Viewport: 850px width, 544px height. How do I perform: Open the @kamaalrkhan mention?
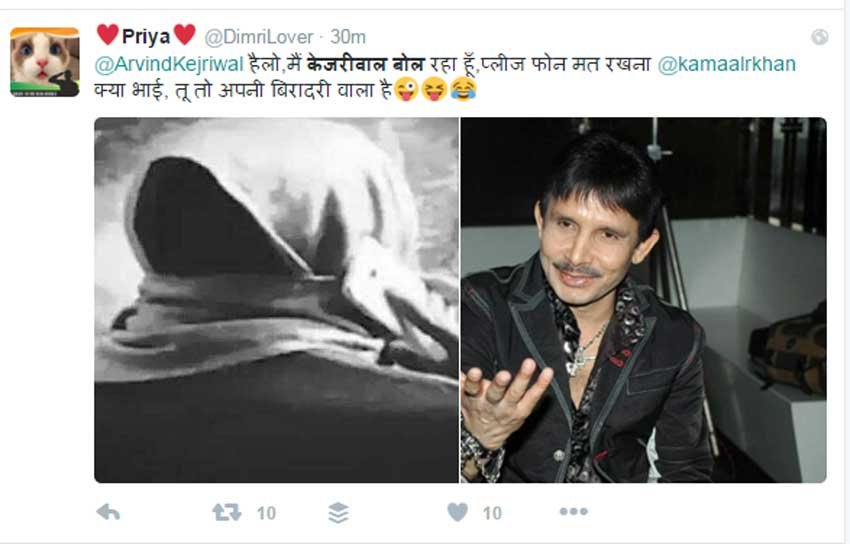(726, 64)
